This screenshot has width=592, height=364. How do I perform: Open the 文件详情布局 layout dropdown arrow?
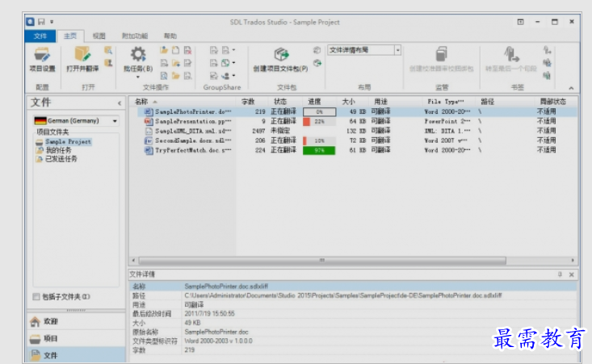397,50
